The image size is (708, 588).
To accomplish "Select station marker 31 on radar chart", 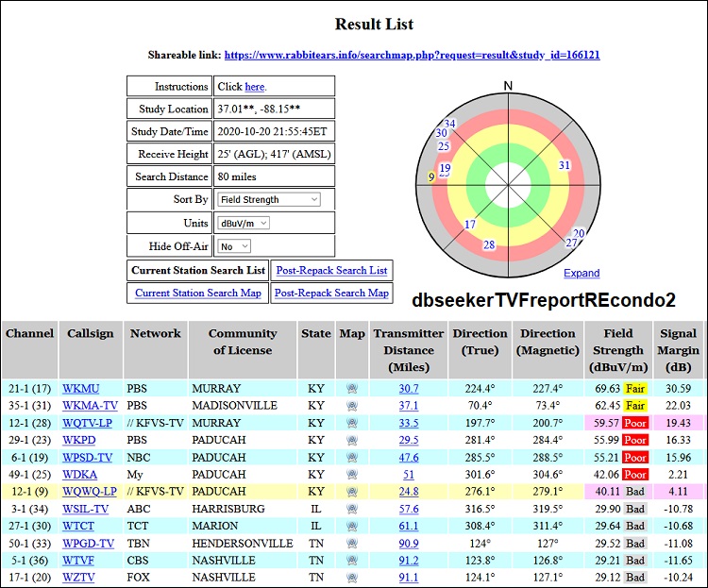I will pos(565,166).
